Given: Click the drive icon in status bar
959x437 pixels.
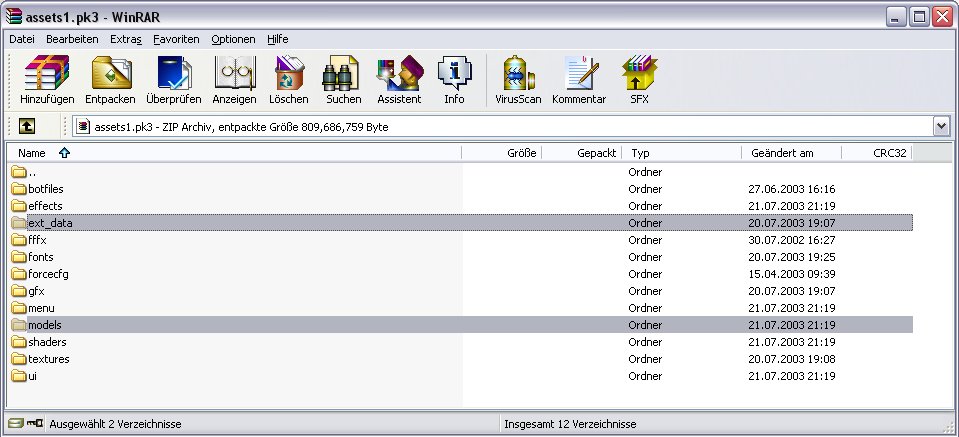Looking at the screenshot, I should [x=16, y=424].
